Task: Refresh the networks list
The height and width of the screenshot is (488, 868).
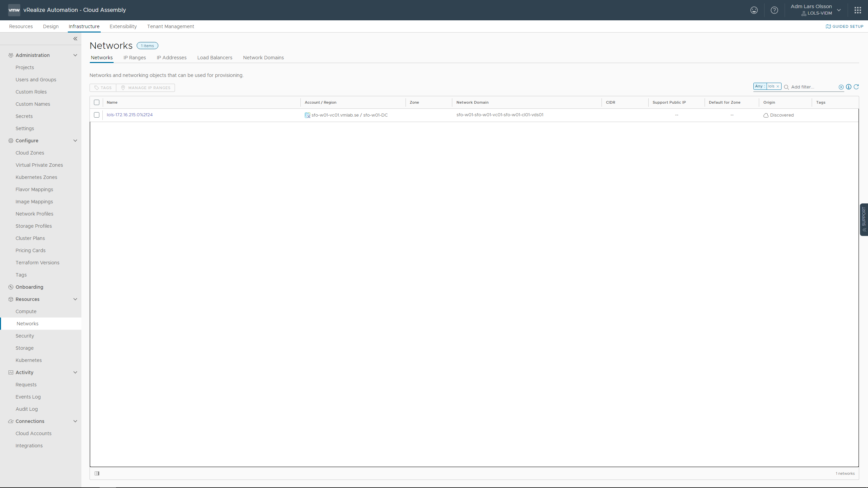Action: (856, 87)
